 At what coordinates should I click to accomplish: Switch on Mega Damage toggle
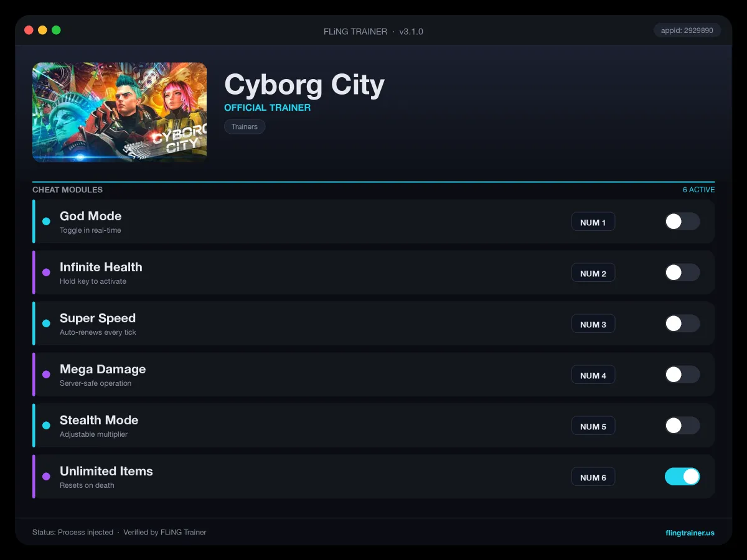click(682, 375)
